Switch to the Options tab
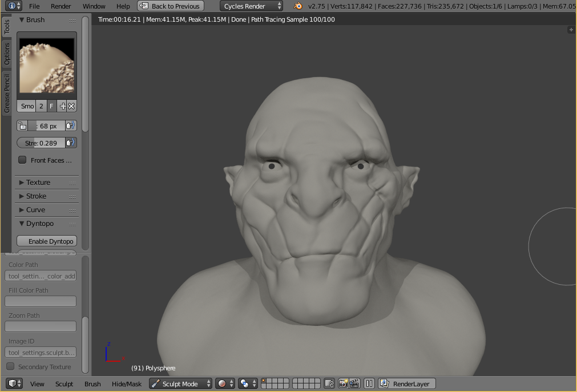The height and width of the screenshot is (392, 577). tap(7, 54)
